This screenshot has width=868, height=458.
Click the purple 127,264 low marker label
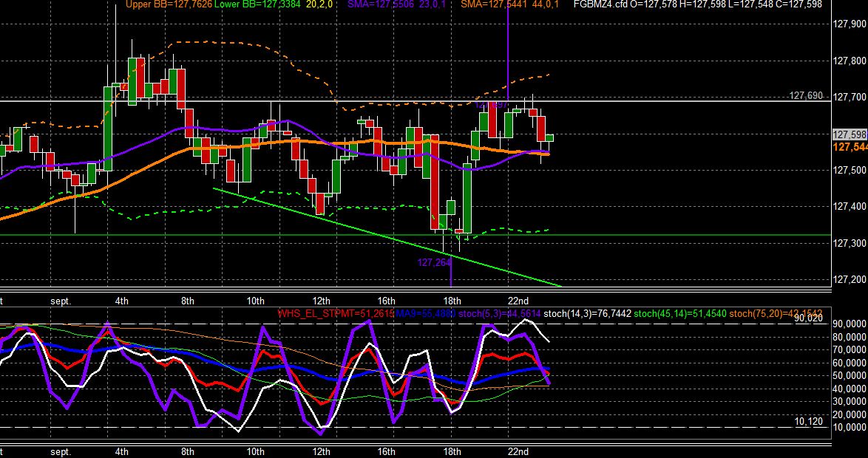435,262
